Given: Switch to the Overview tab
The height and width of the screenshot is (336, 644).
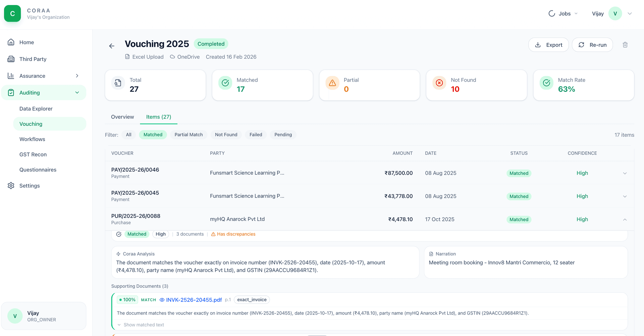Looking at the screenshot, I should tap(122, 117).
